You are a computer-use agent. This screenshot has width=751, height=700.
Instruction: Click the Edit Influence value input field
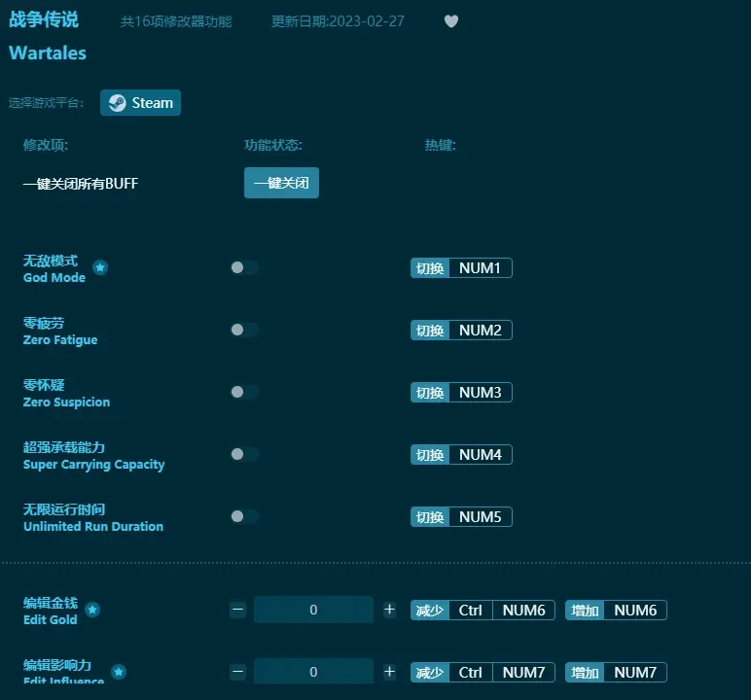coord(313,671)
